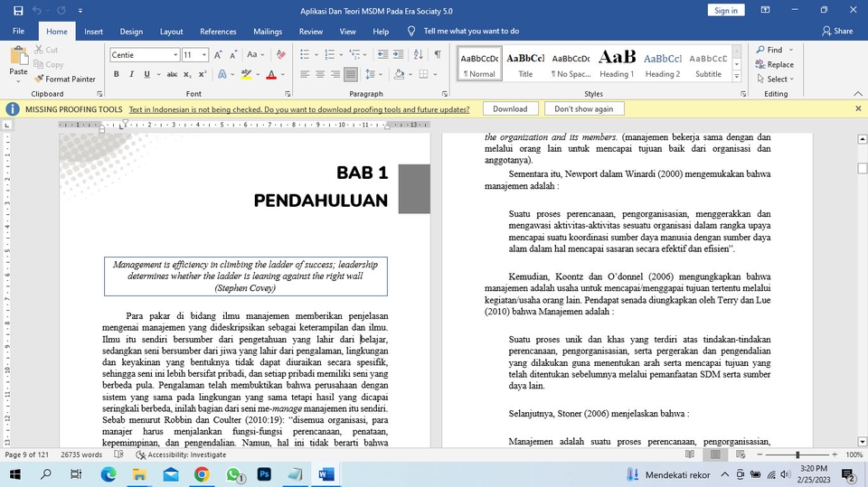868x487 pixels.
Task: Open the Change Case Aa dropdown
Action: [x=255, y=55]
